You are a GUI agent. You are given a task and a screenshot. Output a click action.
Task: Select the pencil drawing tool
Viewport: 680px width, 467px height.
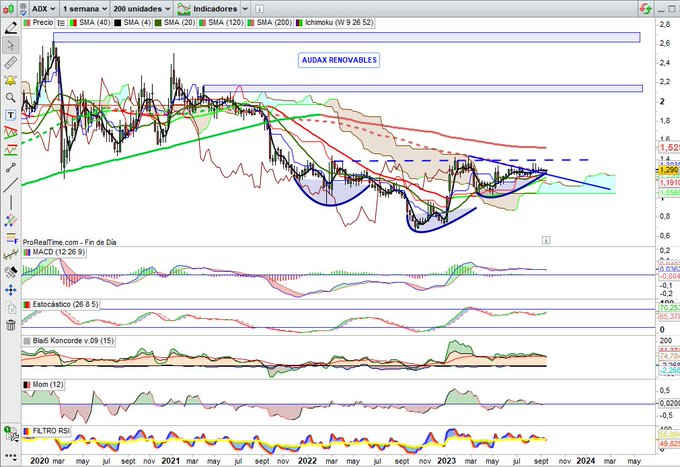11,28
